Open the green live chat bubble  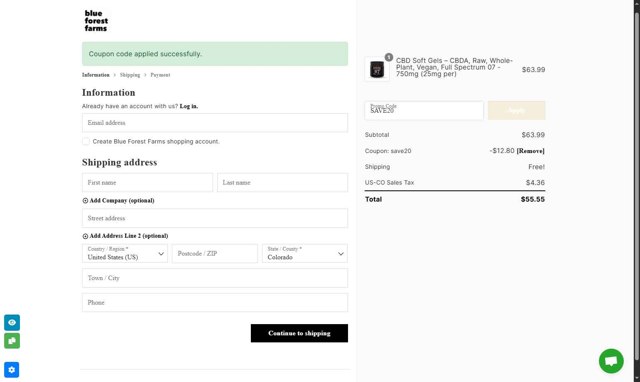[611, 361]
